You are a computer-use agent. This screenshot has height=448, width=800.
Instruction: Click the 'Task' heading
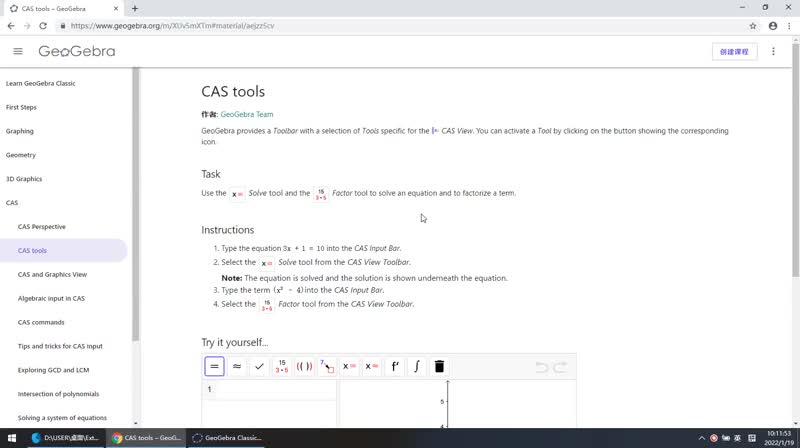click(211, 174)
